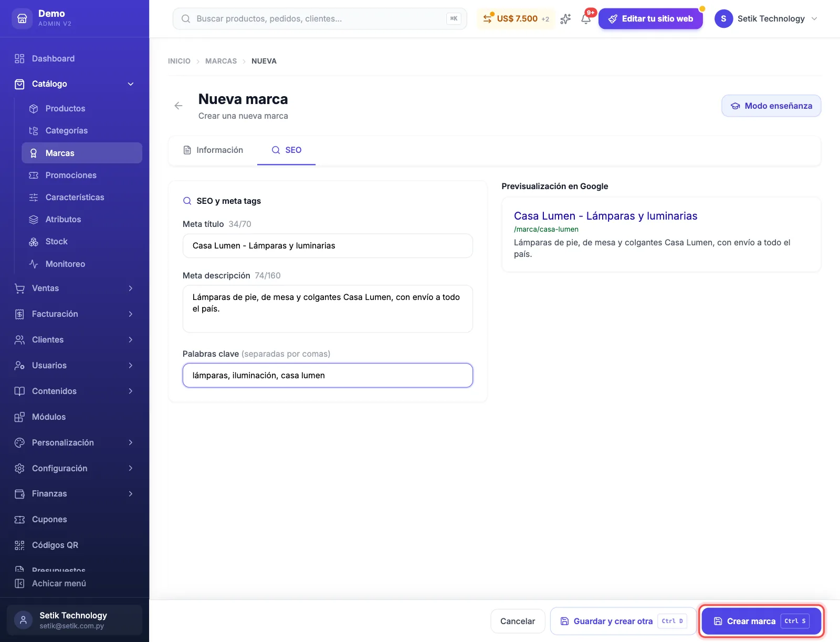Open Características in the sidebar
The width and height of the screenshot is (840, 642).
pos(82,197)
